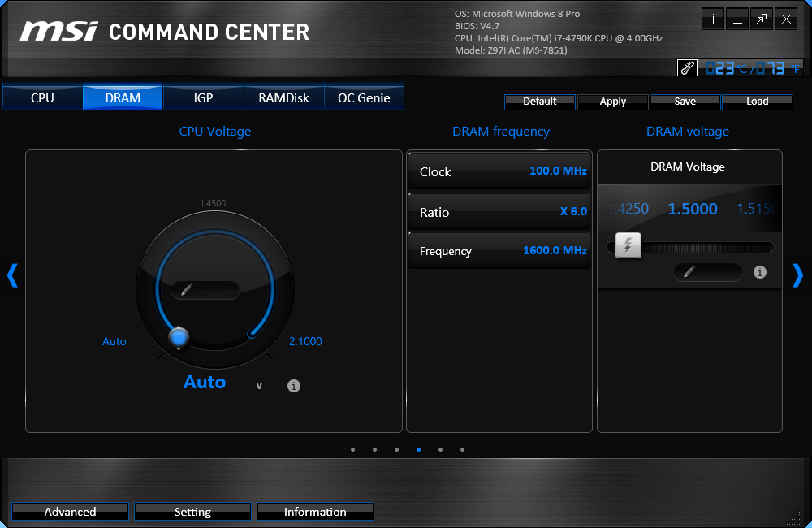This screenshot has height=528, width=812.
Task: Click pencil edit field under DRAM Voltage slider
Action: tap(708, 272)
